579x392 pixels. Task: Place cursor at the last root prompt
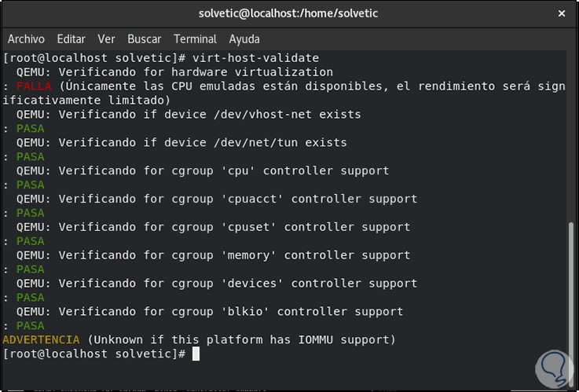point(196,354)
